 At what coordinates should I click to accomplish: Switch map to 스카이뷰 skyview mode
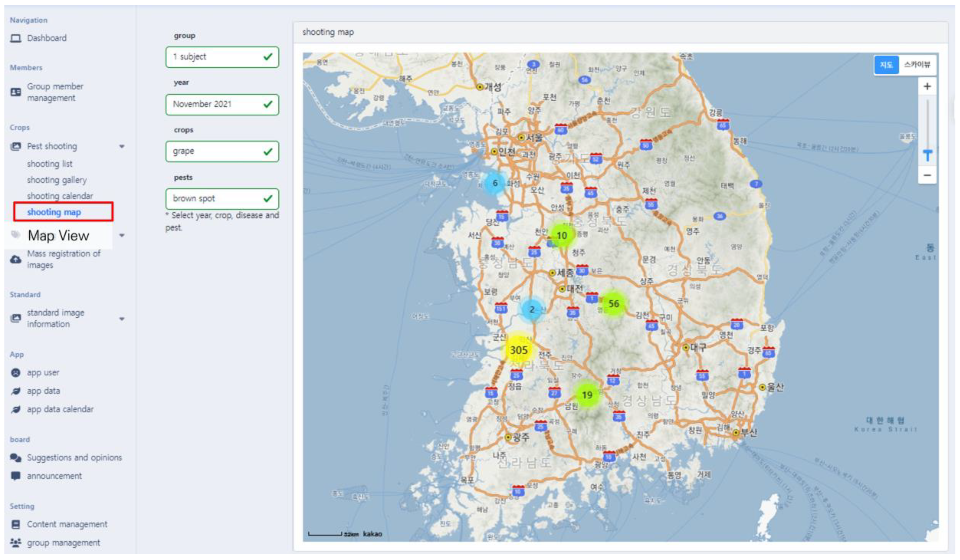pyautogui.click(x=917, y=65)
